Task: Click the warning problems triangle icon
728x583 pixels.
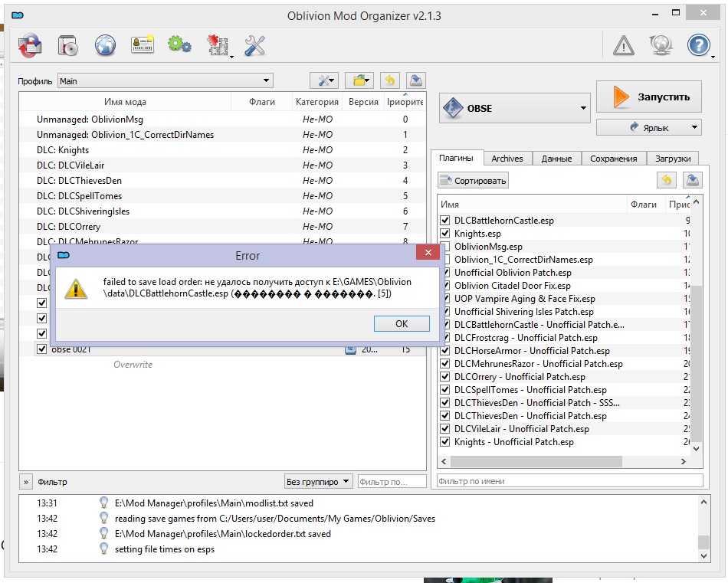Action: click(x=624, y=45)
